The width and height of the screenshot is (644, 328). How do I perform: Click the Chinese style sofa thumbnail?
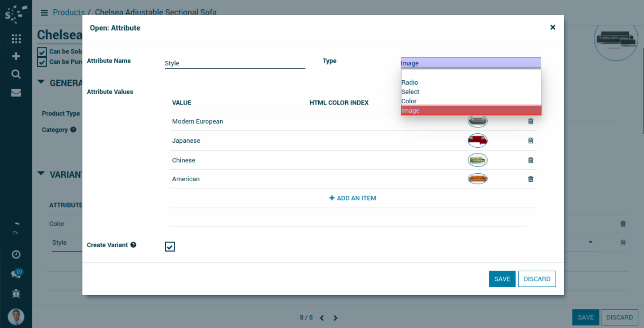477,160
